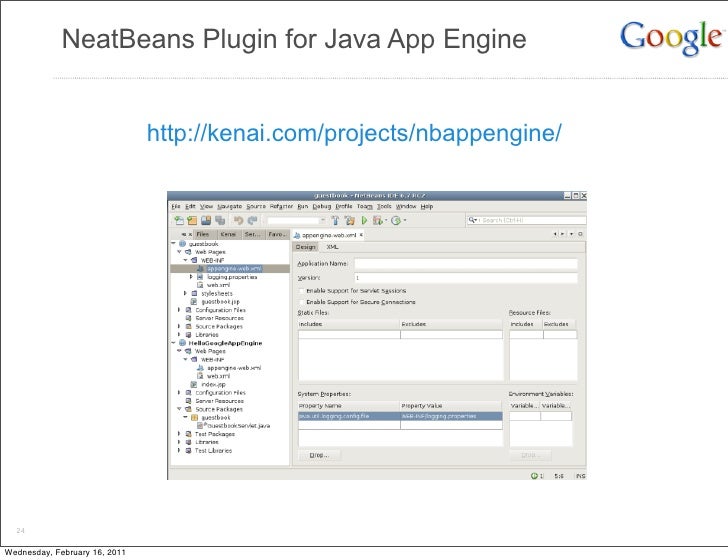Open the File menu
728x560 pixels.
click(x=176, y=207)
